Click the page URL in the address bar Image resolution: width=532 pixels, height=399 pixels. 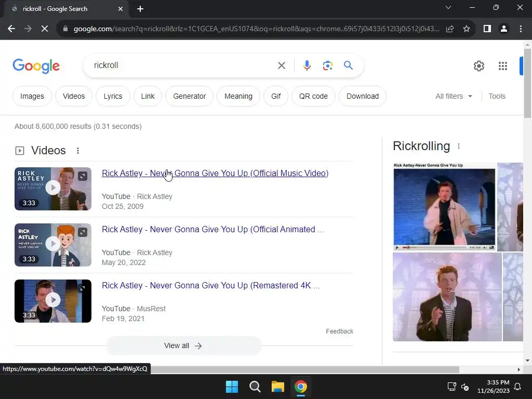point(256,29)
